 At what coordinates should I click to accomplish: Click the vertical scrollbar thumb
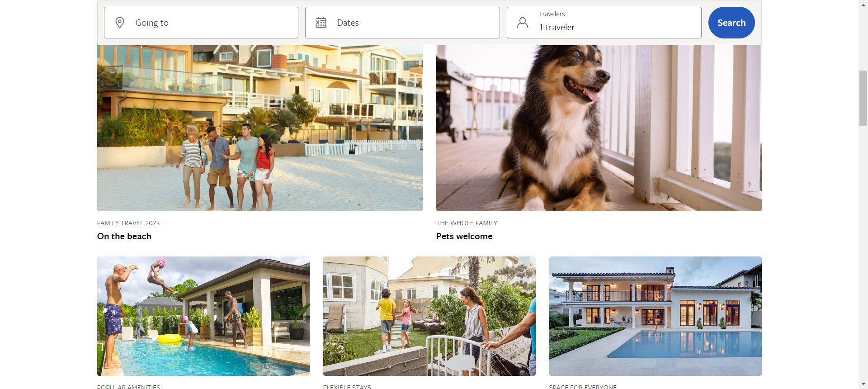coord(863,99)
